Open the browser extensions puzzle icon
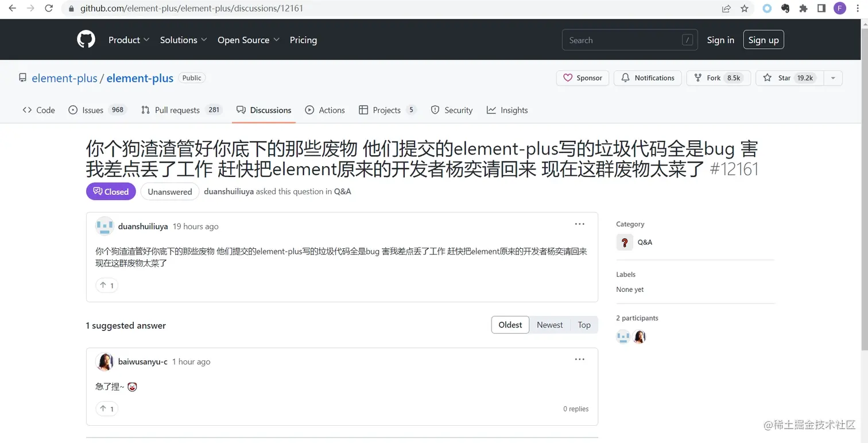Viewport: 868px width, 443px height. point(803,9)
